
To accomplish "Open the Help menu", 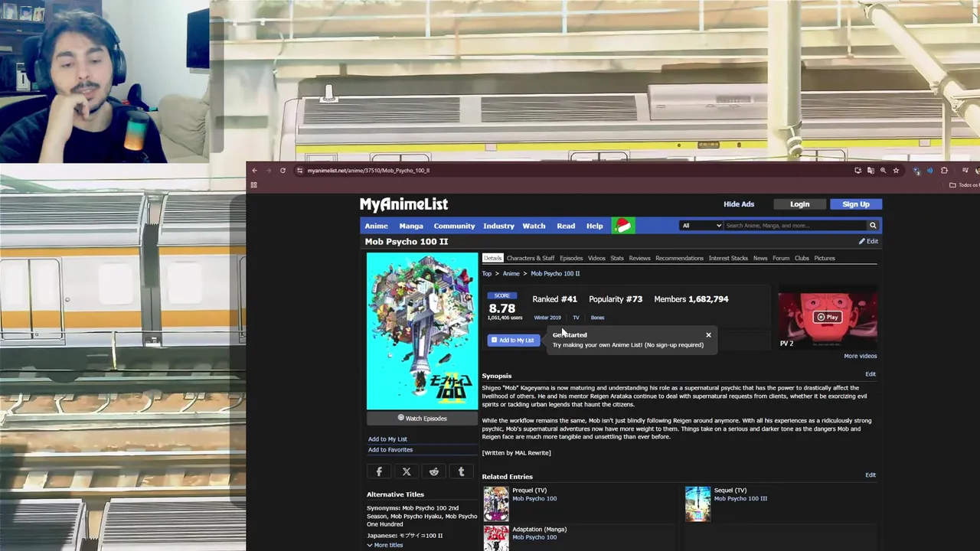I will (595, 226).
